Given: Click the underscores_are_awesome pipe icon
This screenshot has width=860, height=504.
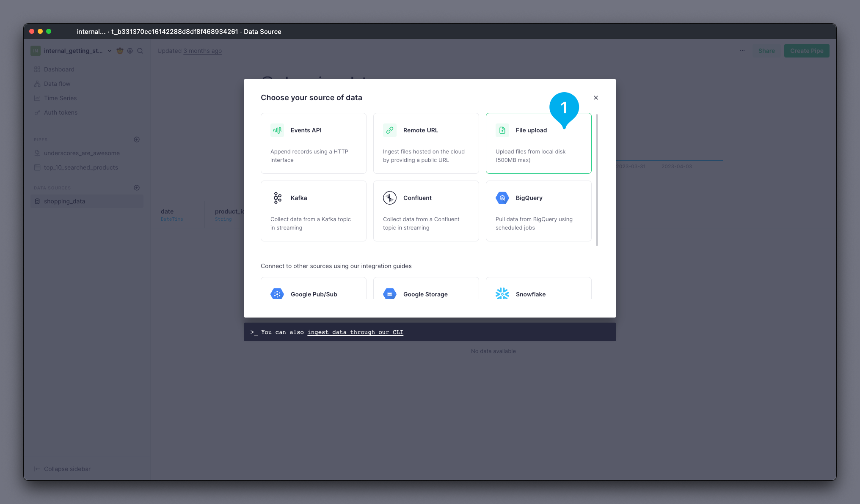Looking at the screenshot, I should coord(37,153).
